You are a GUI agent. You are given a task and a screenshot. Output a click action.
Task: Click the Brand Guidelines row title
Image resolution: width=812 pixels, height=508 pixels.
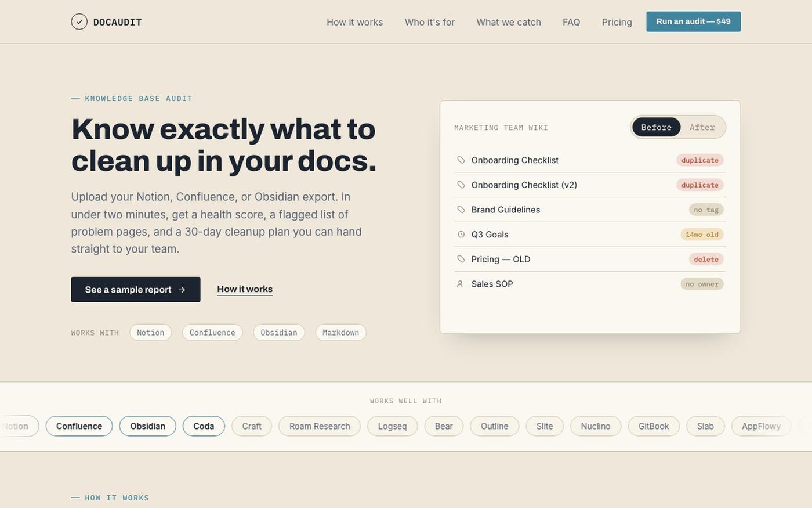pos(505,210)
